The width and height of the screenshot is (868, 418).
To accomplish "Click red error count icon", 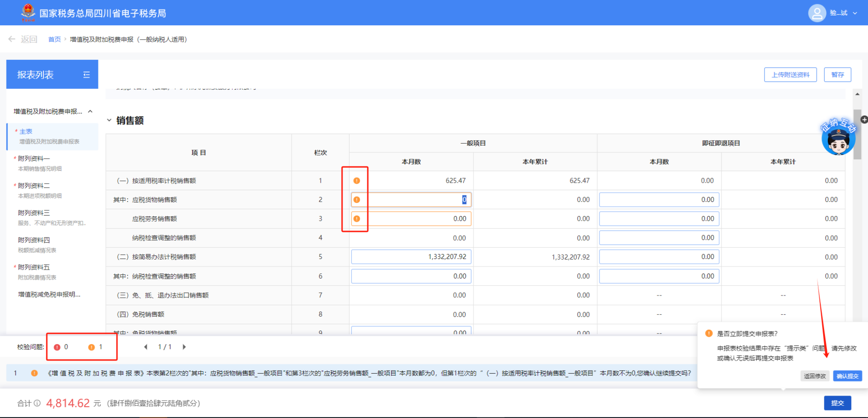I will pos(57,347).
